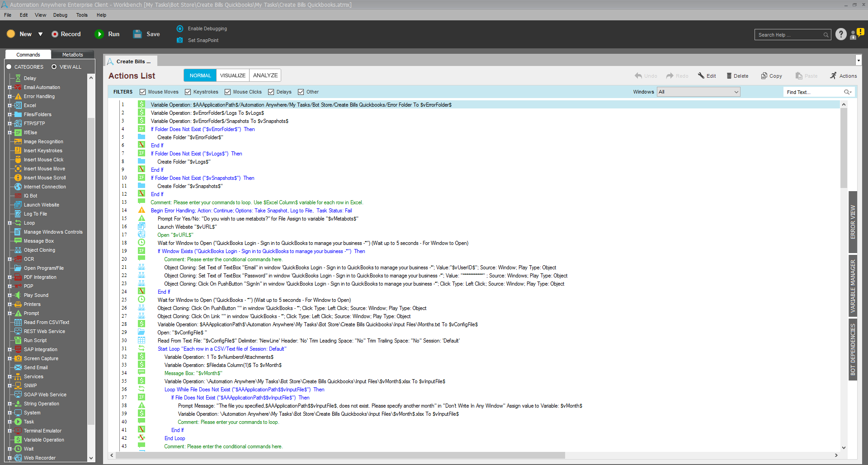Expand the Loop category node

coord(9,223)
